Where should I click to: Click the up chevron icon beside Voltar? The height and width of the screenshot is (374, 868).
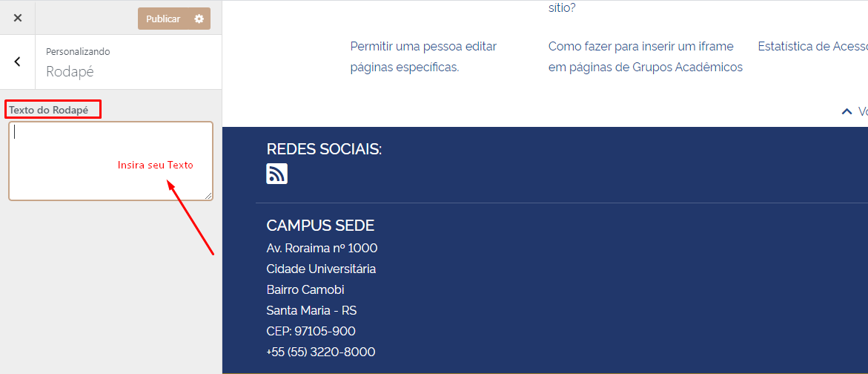(847, 111)
